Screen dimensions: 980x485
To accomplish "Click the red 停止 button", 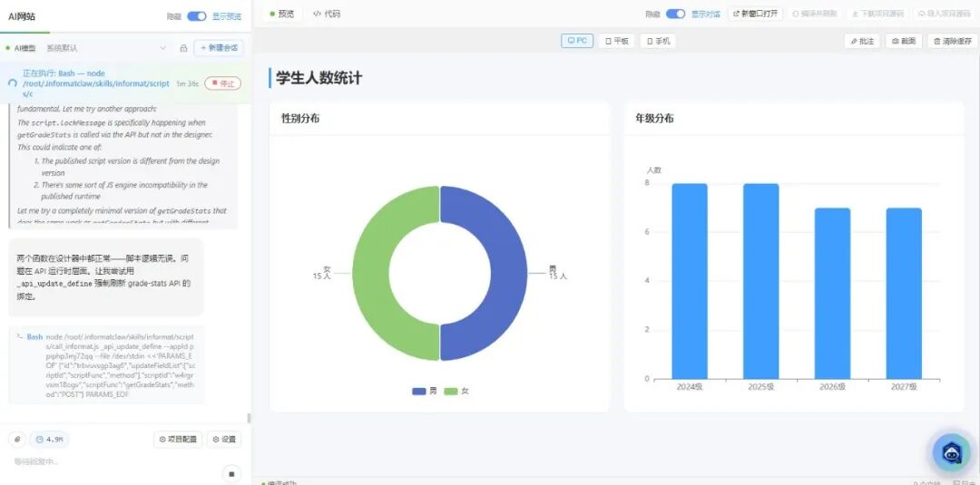I will [222, 83].
